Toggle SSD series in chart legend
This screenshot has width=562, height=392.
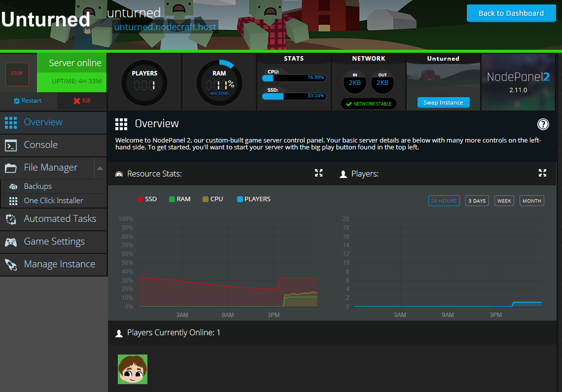[147, 199]
